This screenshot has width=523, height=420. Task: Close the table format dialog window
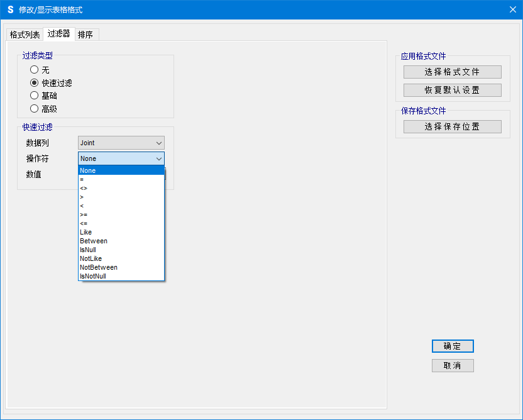click(512, 9)
